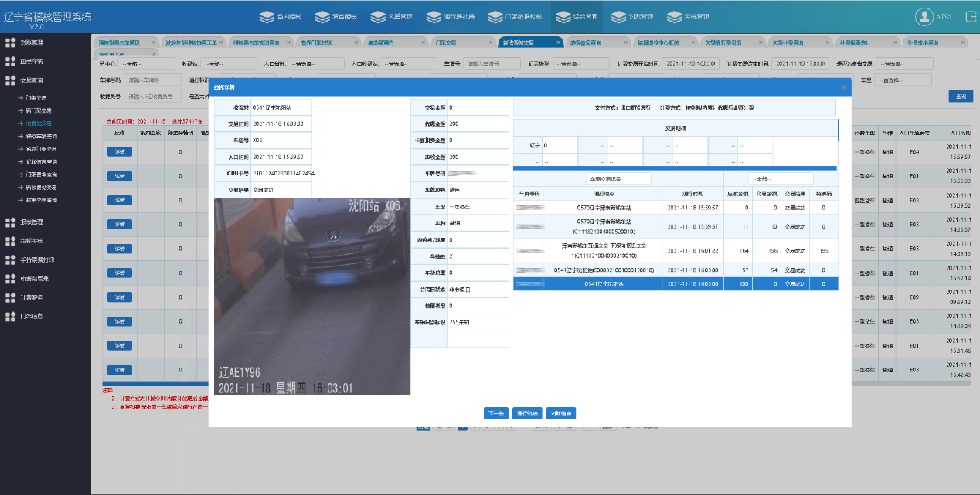Click the 对账信息 button
Viewport: 980px width, 495px height.
561,413
